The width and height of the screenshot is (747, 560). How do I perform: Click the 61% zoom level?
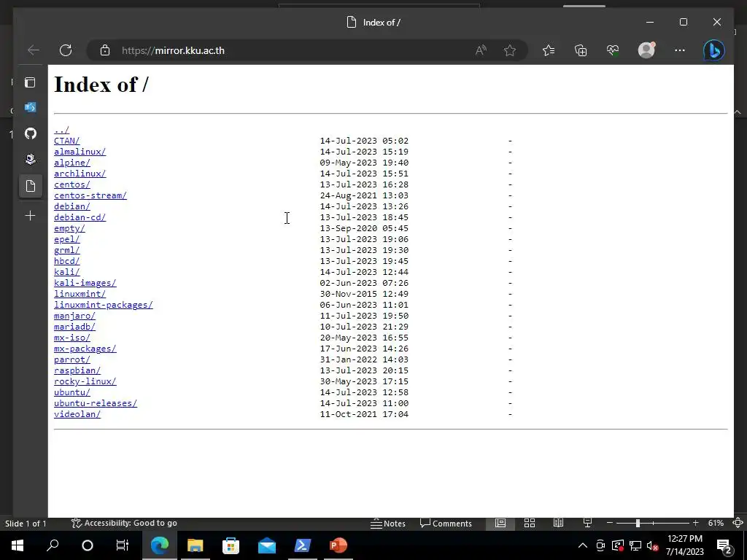tap(716, 523)
